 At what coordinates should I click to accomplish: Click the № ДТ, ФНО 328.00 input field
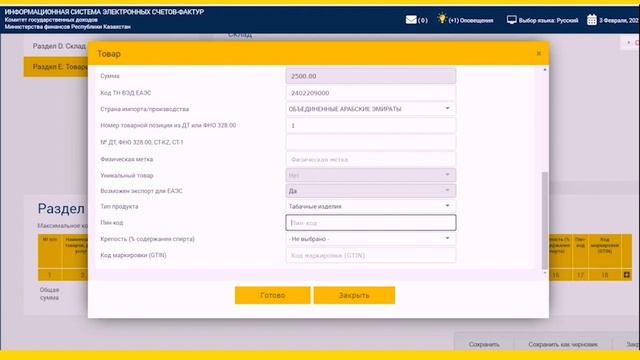(371, 142)
